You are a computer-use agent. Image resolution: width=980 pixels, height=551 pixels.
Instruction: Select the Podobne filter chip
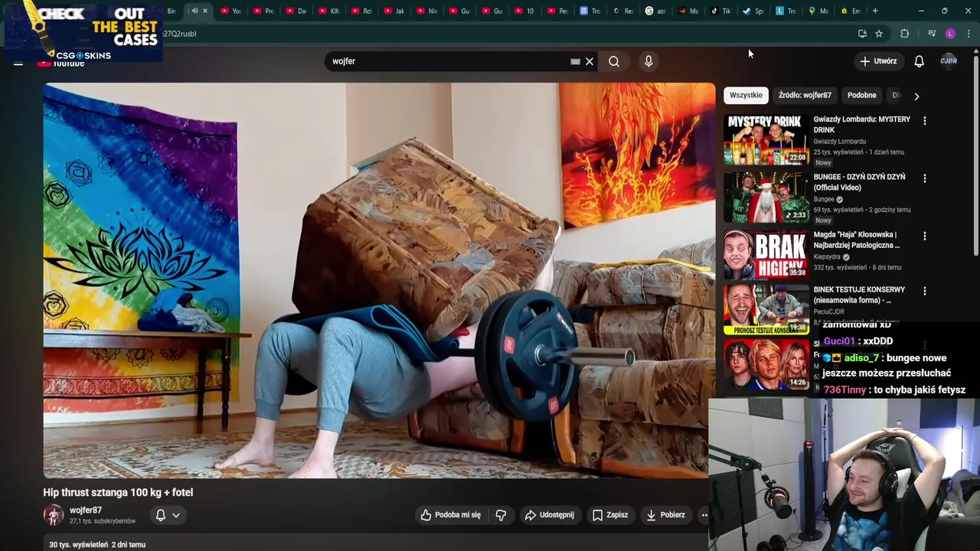click(x=861, y=95)
